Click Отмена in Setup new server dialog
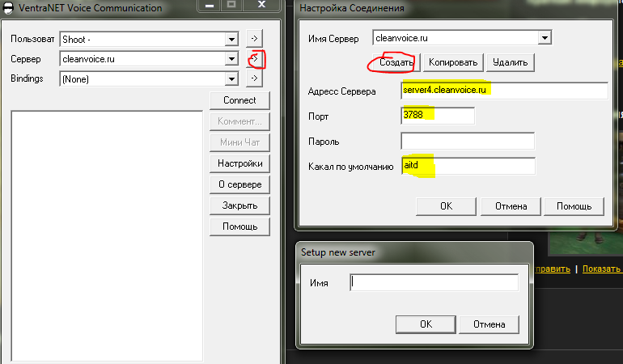 click(x=489, y=324)
